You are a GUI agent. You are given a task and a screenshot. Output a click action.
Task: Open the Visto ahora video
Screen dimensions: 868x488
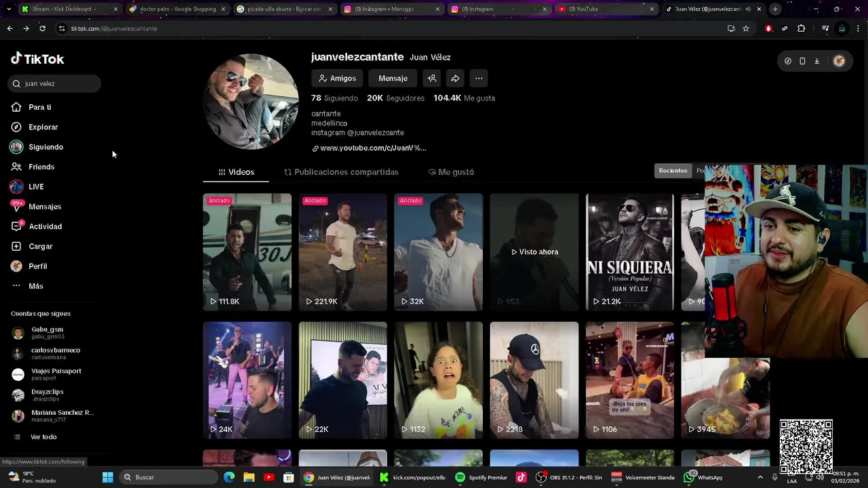click(x=534, y=252)
